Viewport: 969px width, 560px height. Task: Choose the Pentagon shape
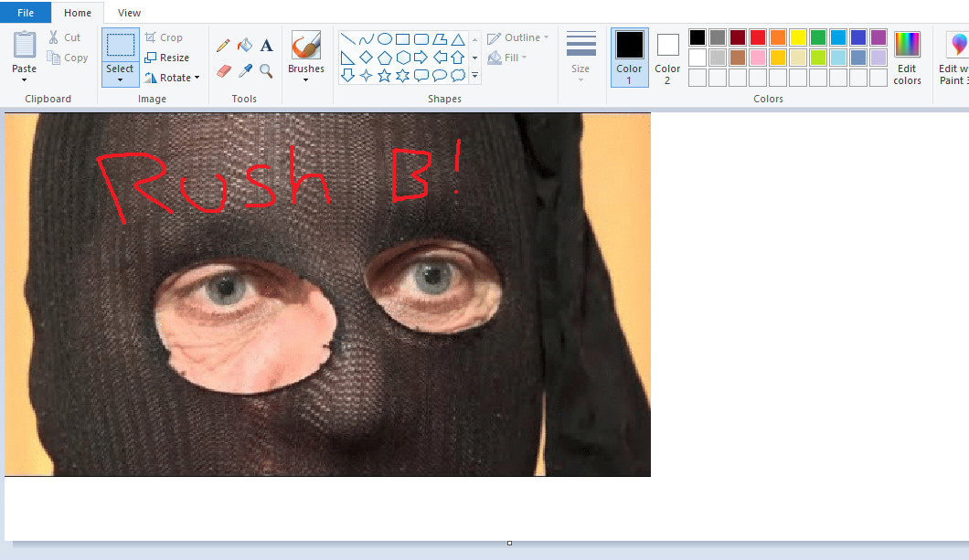click(x=384, y=58)
